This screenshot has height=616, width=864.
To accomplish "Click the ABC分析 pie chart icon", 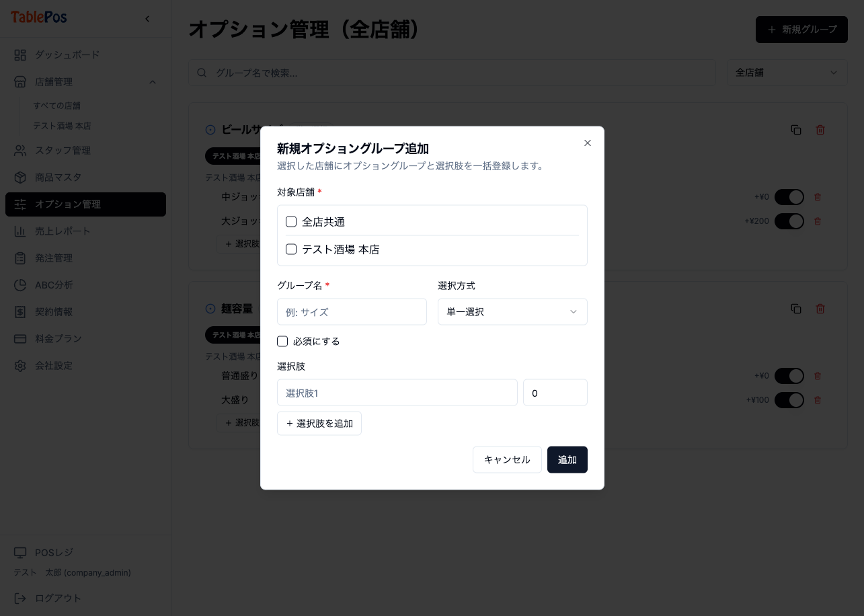I will coord(20,284).
